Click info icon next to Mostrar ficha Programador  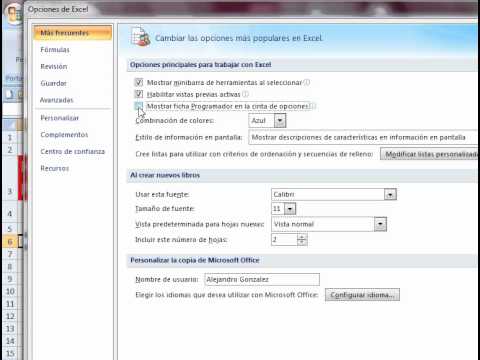[x=313, y=106]
